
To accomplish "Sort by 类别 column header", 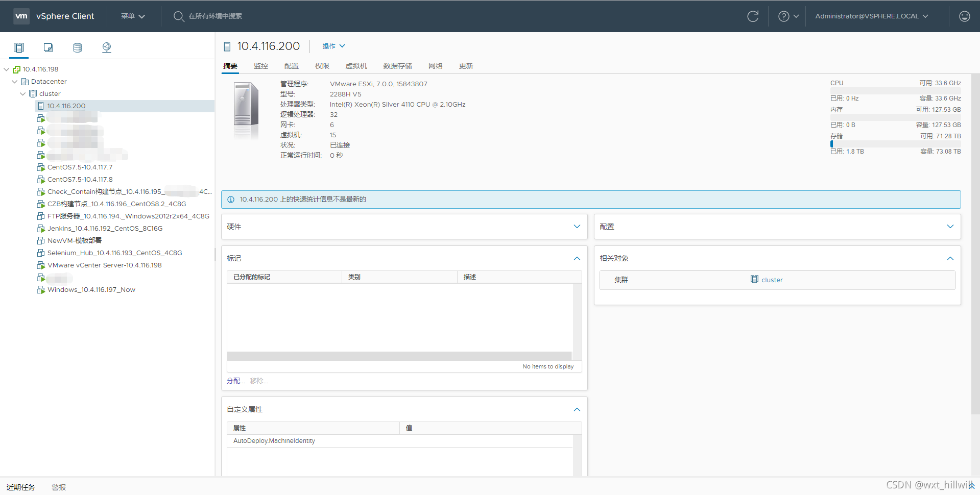I will pyautogui.click(x=399, y=277).
